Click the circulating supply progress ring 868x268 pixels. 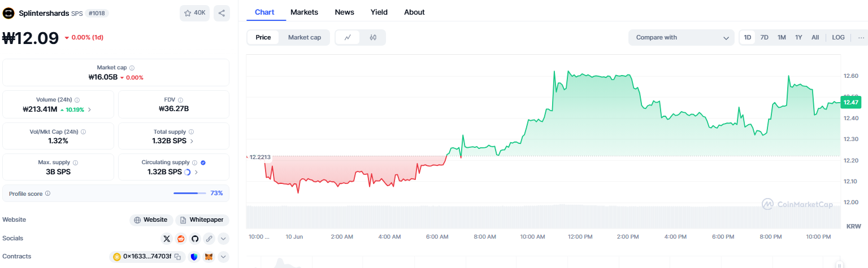coord(188,172)
